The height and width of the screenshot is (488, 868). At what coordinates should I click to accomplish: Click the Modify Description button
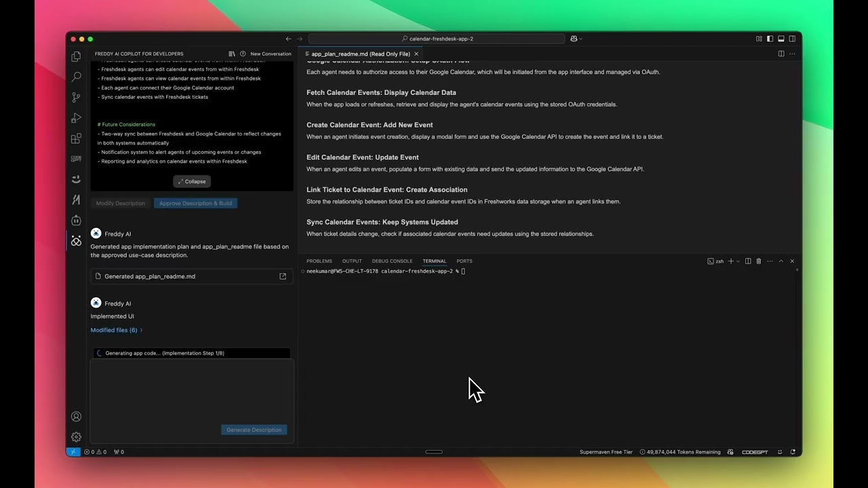121,203
